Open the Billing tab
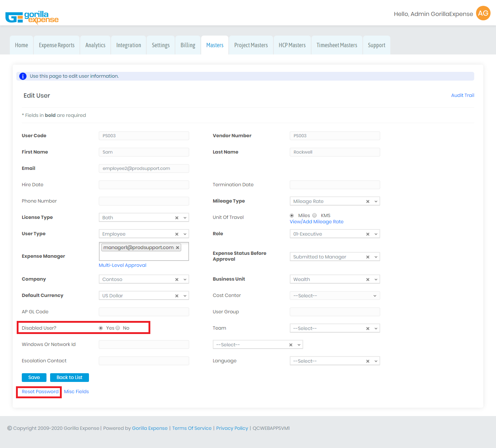 pyautogui.click(x=188, y=45)
